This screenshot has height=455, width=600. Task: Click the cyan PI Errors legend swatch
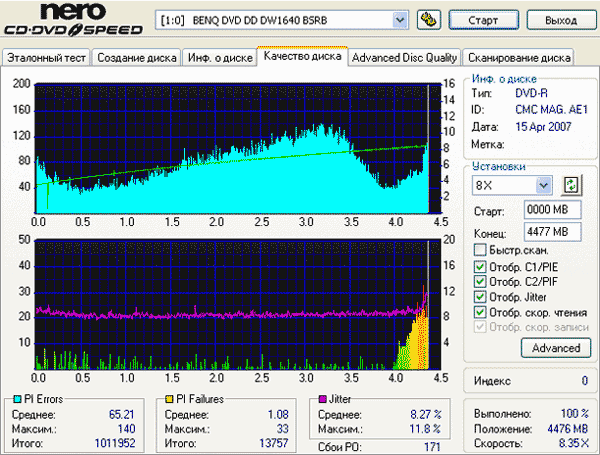click(17, 399)
